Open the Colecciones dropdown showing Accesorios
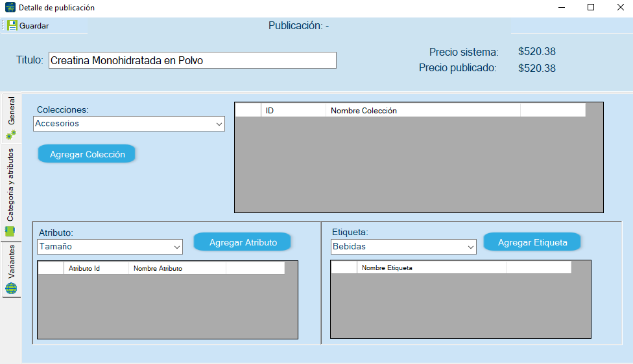The width and height of the screenshot is (633, 364). [x=129, y=124]
